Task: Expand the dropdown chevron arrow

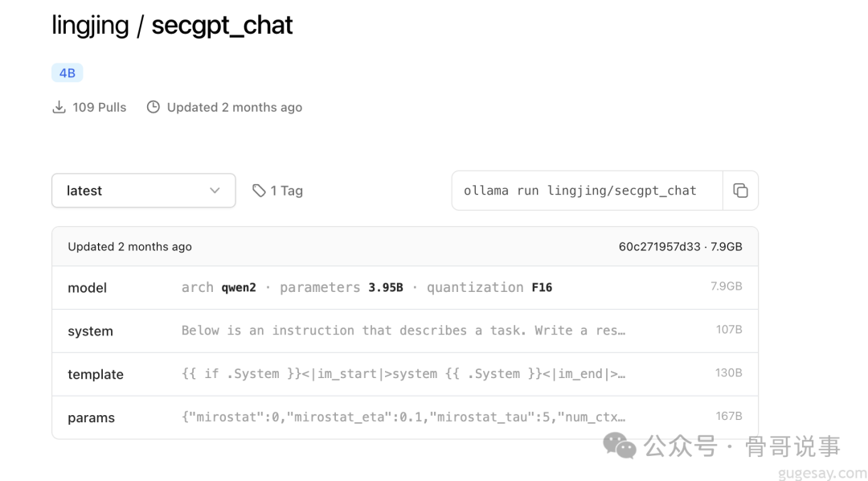Action: pos(215,191)
